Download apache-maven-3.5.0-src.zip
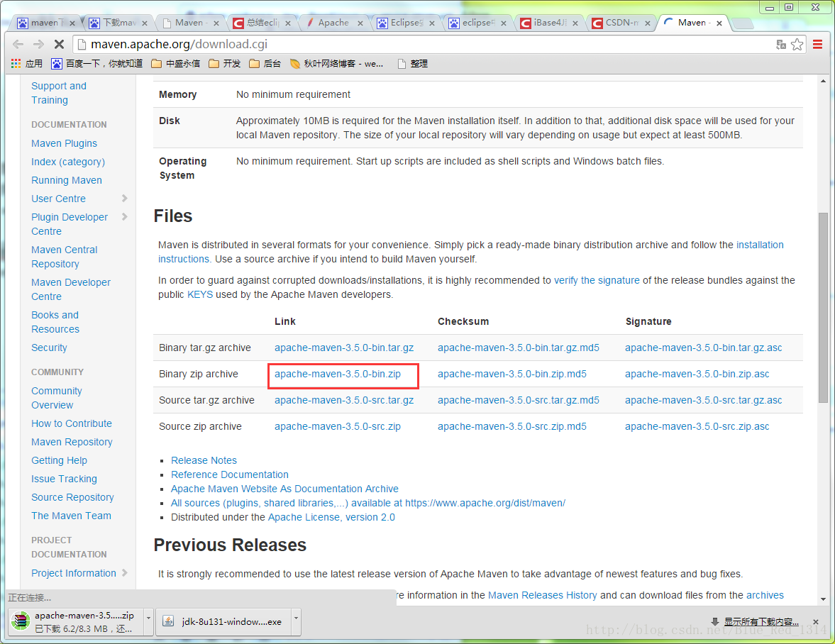This screenshot has width=835, height=644. [x=338, y=427]
